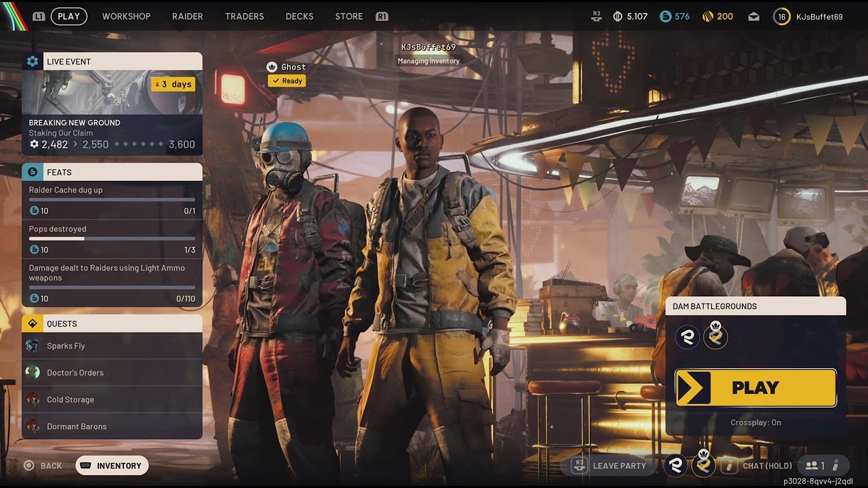868x488 pixels.
Task: Click the R3 stick icon in top bar
Action: (x=597, y=16)
